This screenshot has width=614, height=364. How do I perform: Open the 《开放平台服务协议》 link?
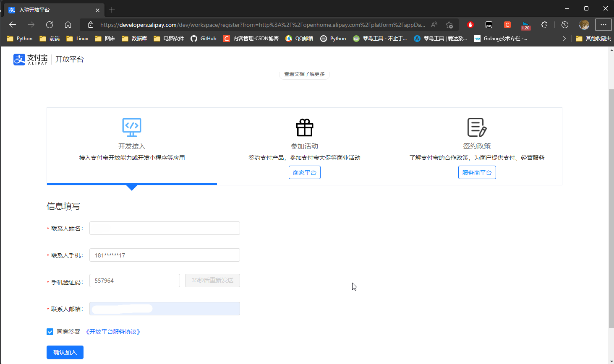pos(113,332)
